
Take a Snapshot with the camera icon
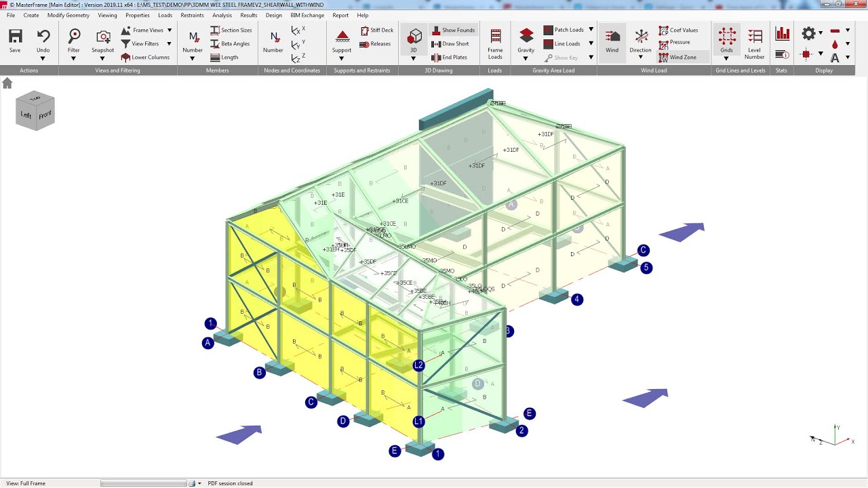pos(103,37)
